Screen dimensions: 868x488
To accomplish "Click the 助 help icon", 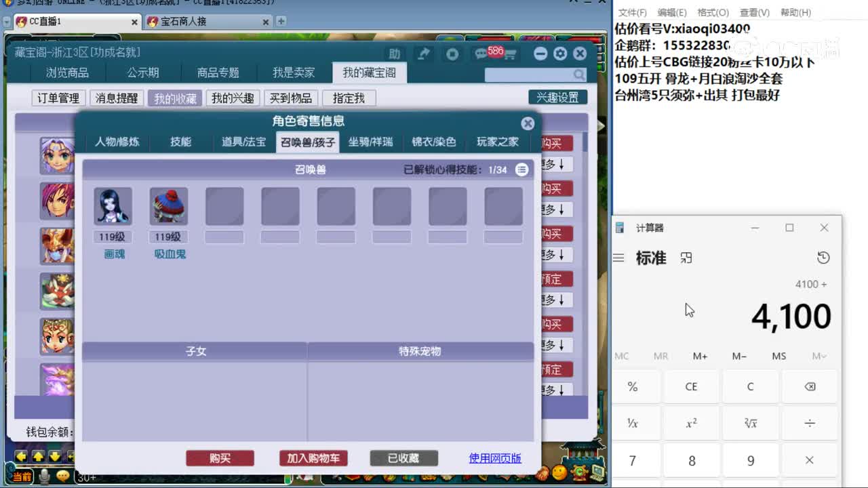I will click(395, 54).
